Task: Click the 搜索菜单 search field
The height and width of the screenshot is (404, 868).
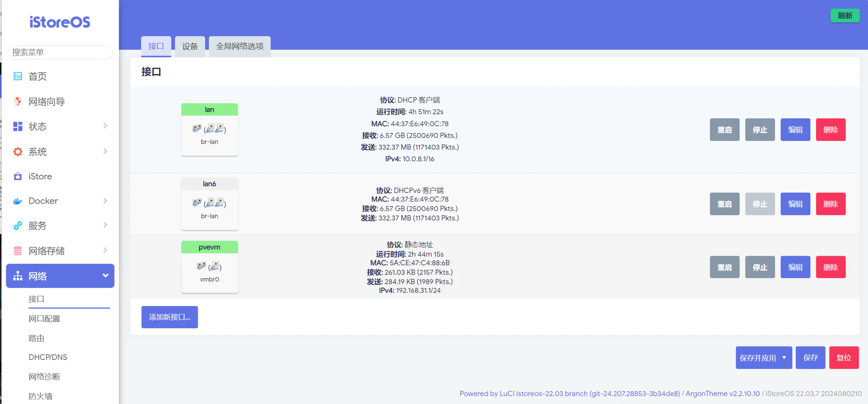Action: pos(60,52)
